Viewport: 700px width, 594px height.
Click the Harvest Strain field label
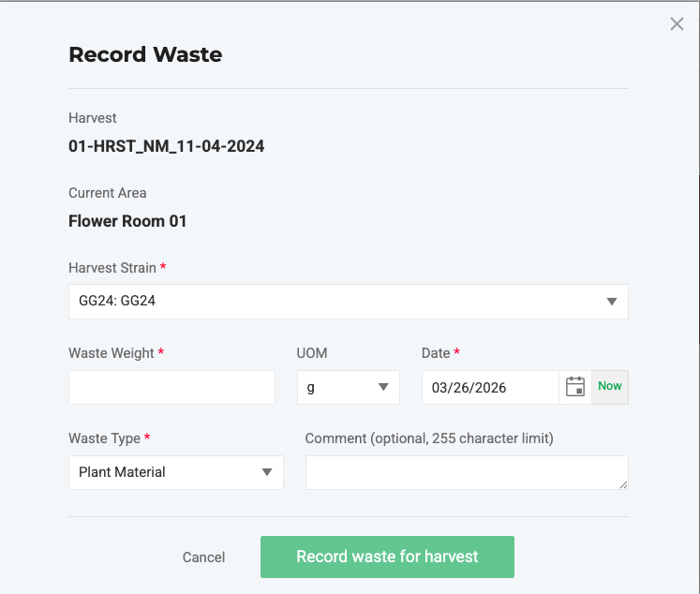tap(112, 268)
